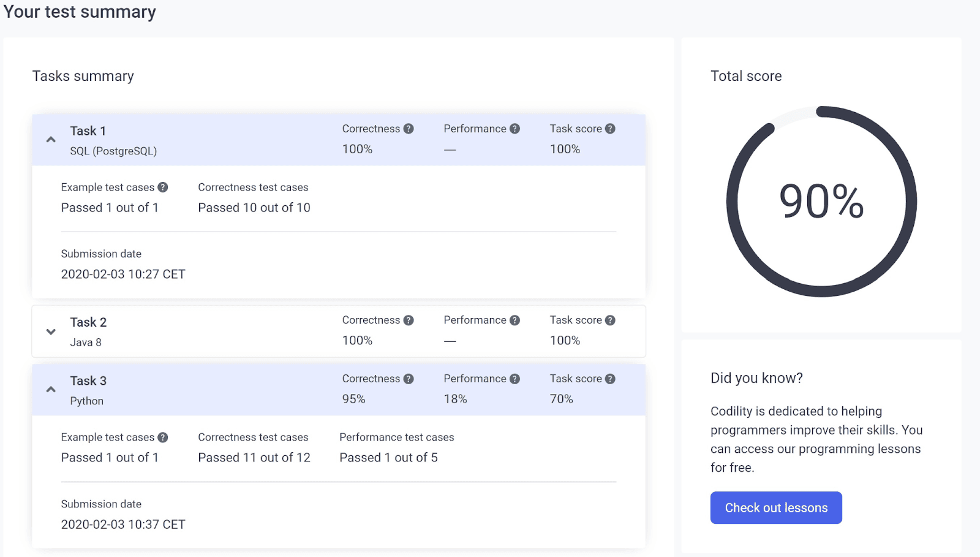Click help icon next to Task 2 Correctness
The height and width of the screenshot is (557, 980).
[409, 320]
